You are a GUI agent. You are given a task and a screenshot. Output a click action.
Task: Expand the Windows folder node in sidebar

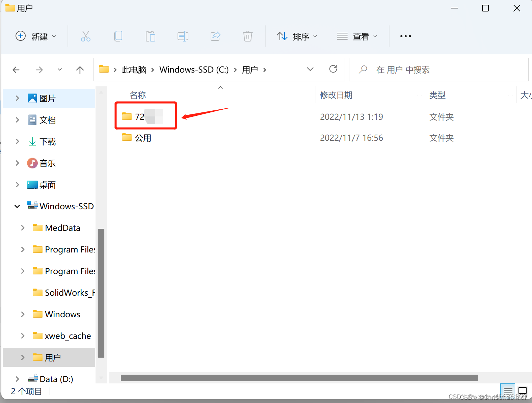pos(23,314)
